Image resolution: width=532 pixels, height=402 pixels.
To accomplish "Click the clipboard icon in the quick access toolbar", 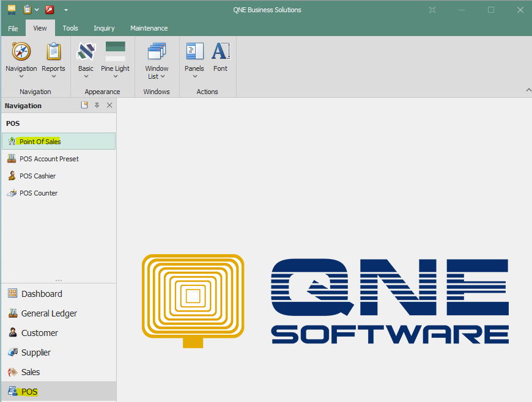I will (28, 10).
